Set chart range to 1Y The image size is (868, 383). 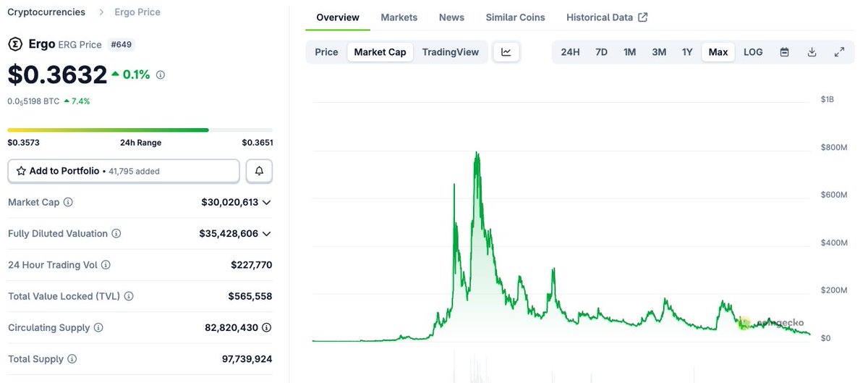pos(687,52)
